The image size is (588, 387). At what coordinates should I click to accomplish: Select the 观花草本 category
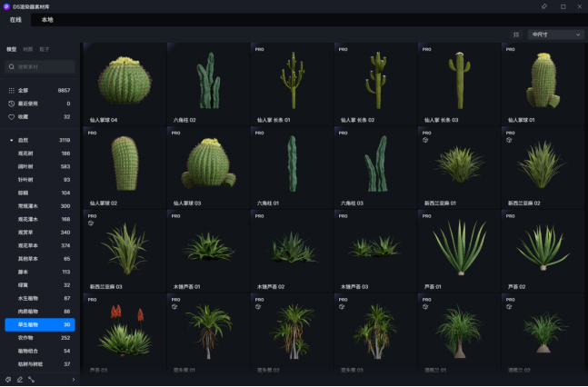point(40,245)
